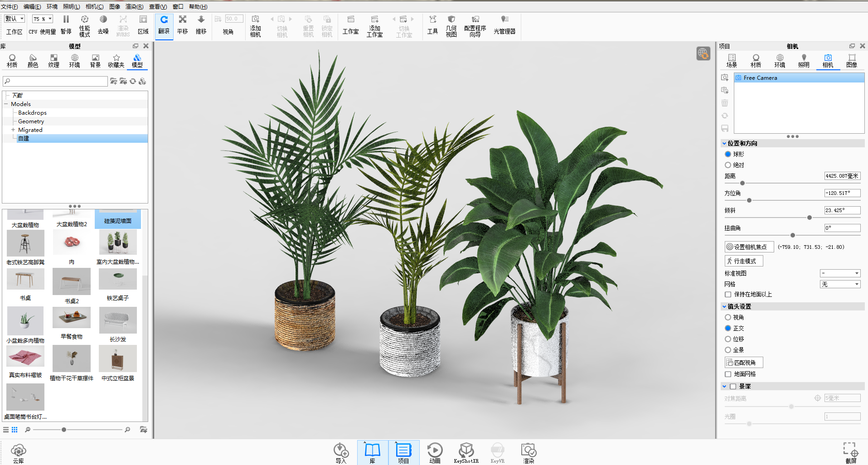Expand the Migrated tree folder

click(x=13, y=130)
